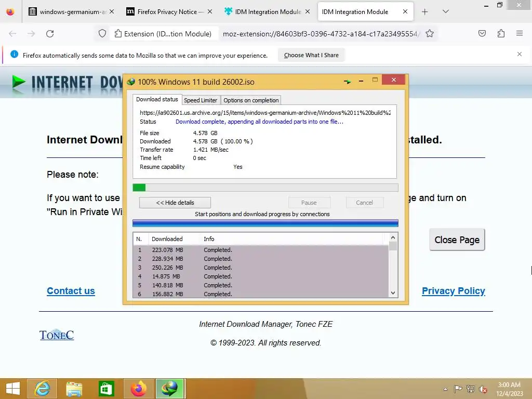Go forward to next page
Viewport: 532px width, 399px height.
coord(31,34)
